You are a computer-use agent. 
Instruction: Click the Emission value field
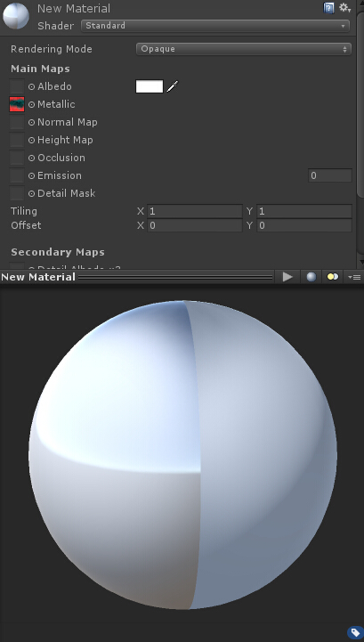pyautogui.click(x=329, y=175)
